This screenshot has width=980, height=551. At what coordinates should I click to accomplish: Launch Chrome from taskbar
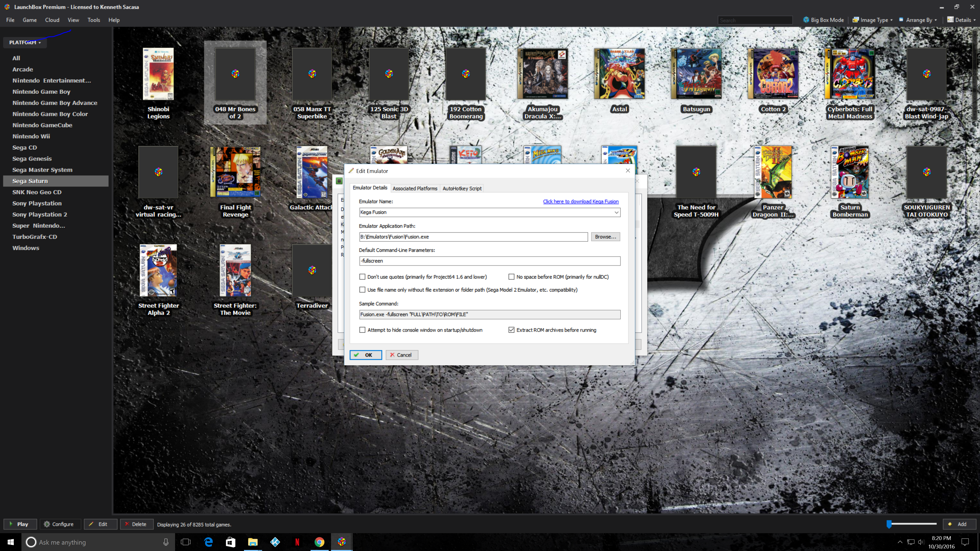coord(320,542)
